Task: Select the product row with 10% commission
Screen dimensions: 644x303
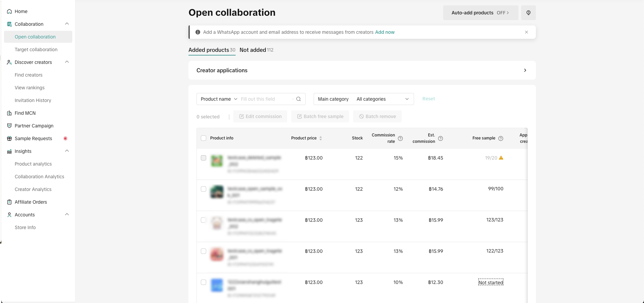Action: [204, 282]
